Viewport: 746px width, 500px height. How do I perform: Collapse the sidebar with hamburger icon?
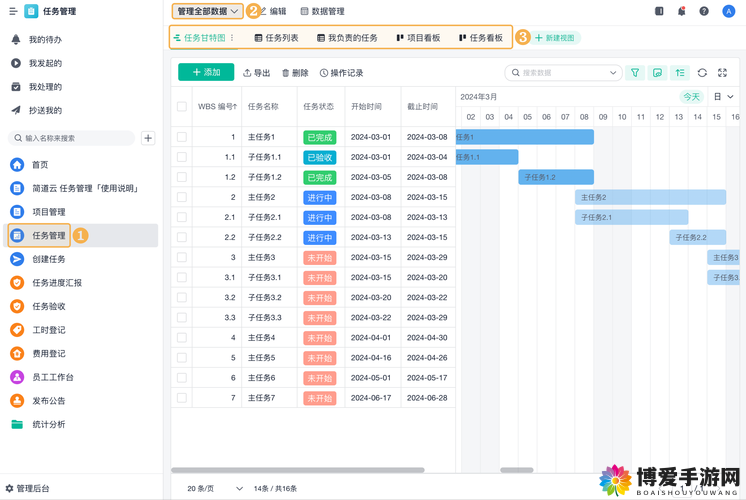(13, 11)
